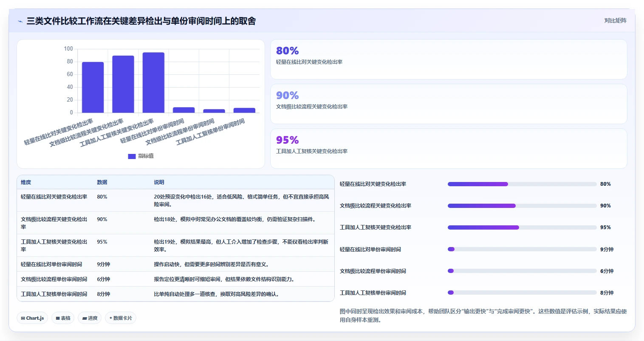Click the progress bar for 工具加人工复核单份审阅时间

522,293
